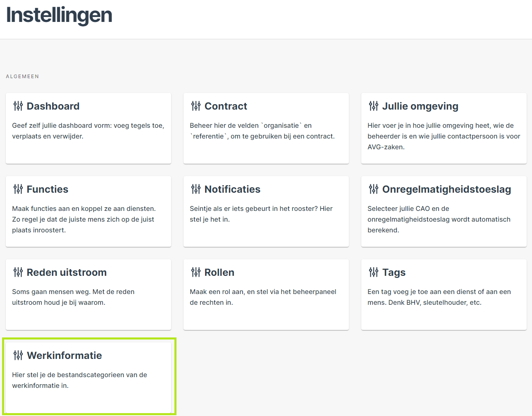Image resolution: width=532 pixels, height=416 pixels.
Task: Click the sliders icon next to Dashboard
Action: [18, 106]
